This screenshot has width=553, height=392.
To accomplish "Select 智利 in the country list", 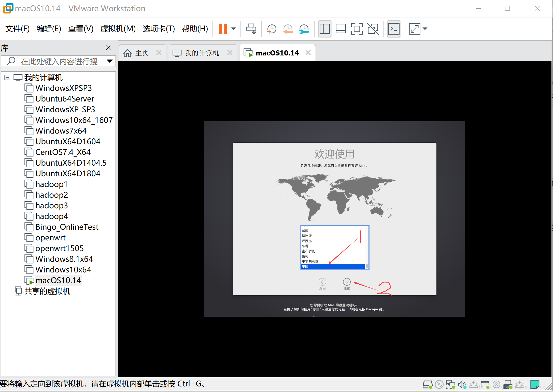I will [x=333, y=256].
